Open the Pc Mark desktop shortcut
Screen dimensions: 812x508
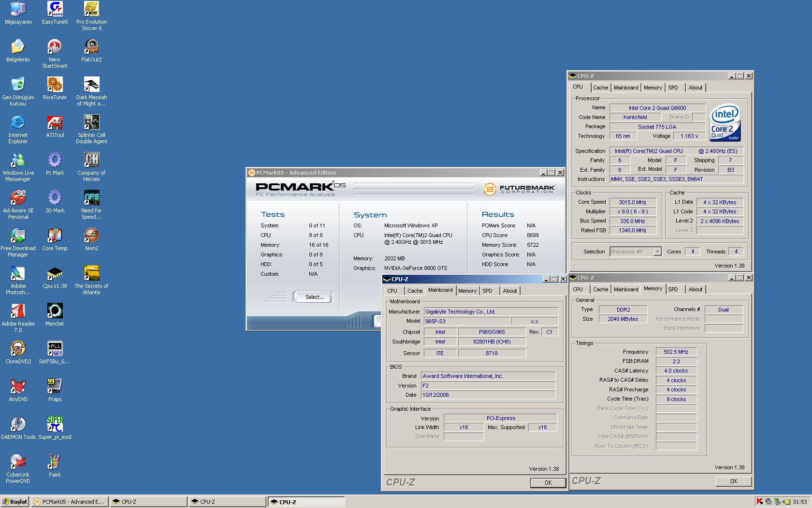click(x=55, y=164)
